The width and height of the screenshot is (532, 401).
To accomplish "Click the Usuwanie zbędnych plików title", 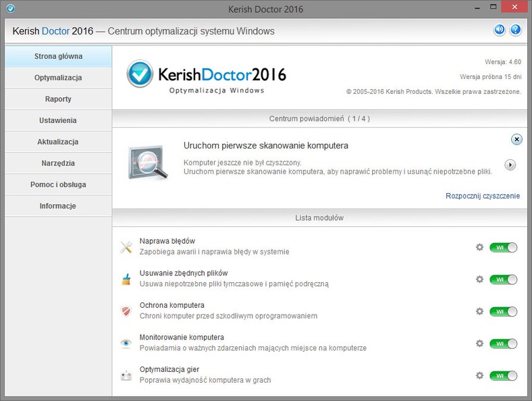I will click(184, 273).
